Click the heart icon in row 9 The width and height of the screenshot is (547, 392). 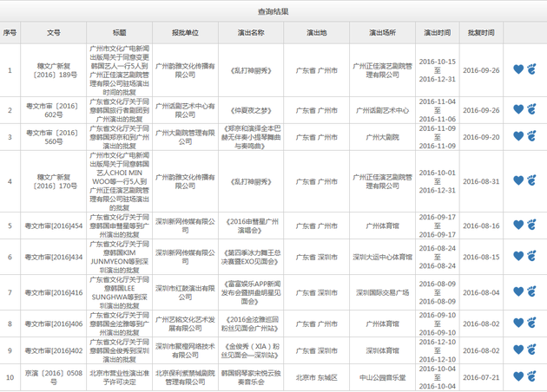pos(518,350)
